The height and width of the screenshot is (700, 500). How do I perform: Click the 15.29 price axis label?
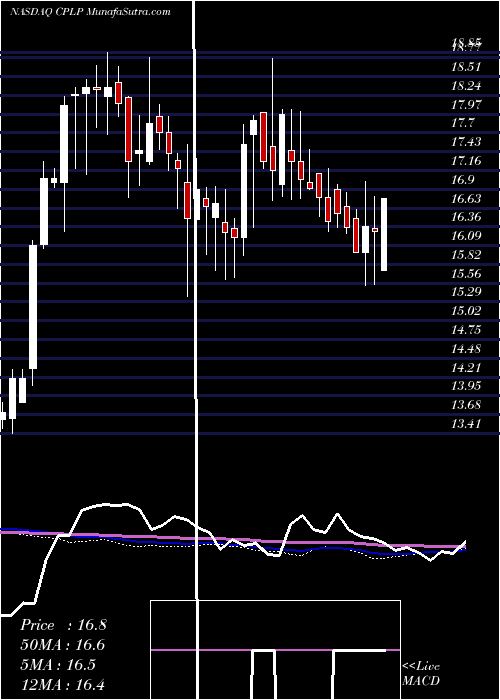[467, 292]
